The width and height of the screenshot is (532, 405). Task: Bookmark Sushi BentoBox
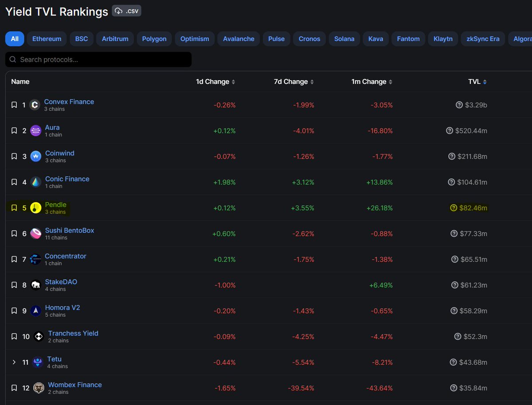14,234
